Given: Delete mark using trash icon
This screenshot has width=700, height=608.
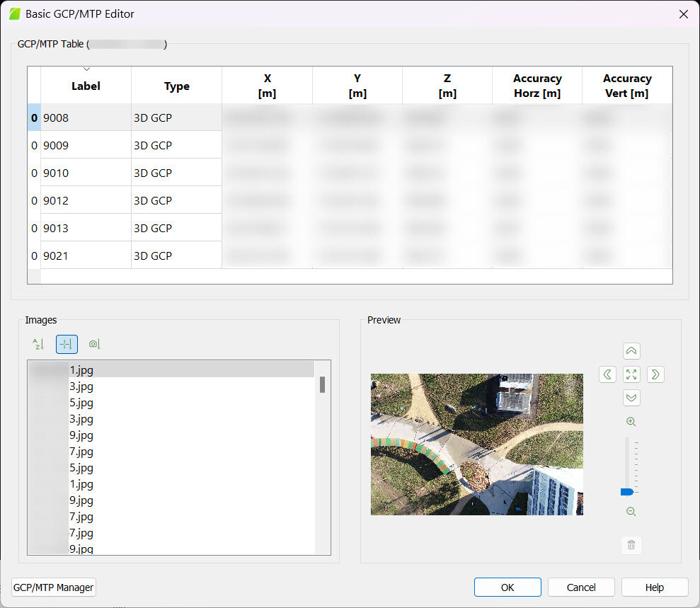Looking at the screenshot, I should [x=631, y=545].
